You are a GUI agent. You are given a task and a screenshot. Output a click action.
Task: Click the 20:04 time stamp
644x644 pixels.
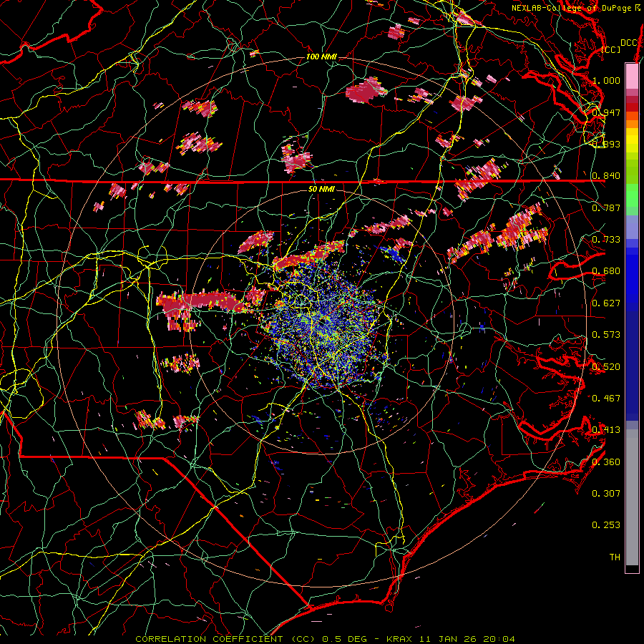pyautogui.click(x=499, y=639)
